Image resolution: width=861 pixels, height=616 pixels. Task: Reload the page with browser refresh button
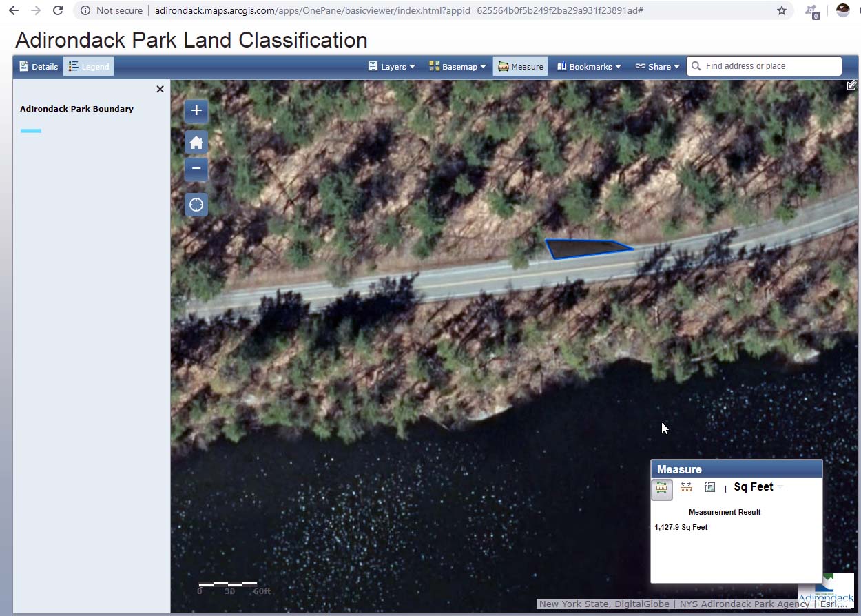pyautogui.click(x=58, y=10)
